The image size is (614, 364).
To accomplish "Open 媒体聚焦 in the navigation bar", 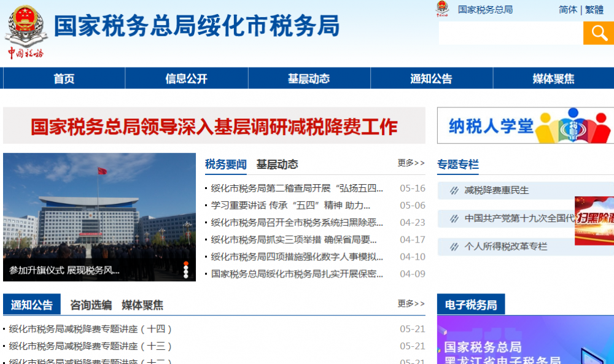I will [x=553, y=79].
